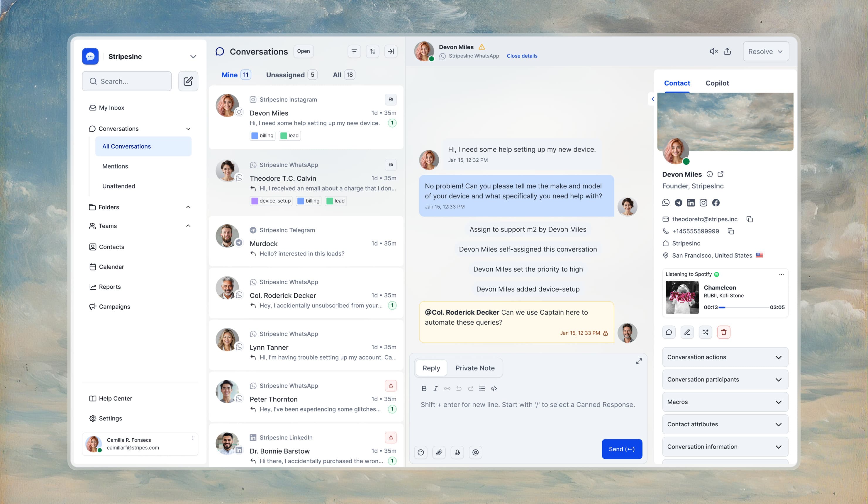Switch composer to Reply mode

coord(431,368)
